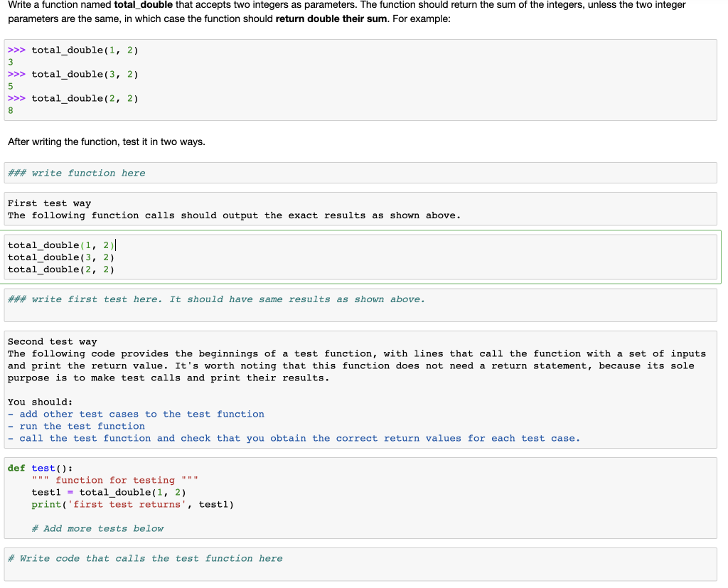Click the '- run the test function' line
This screenshot has height=588, width=728.
(x=76, y=427)
